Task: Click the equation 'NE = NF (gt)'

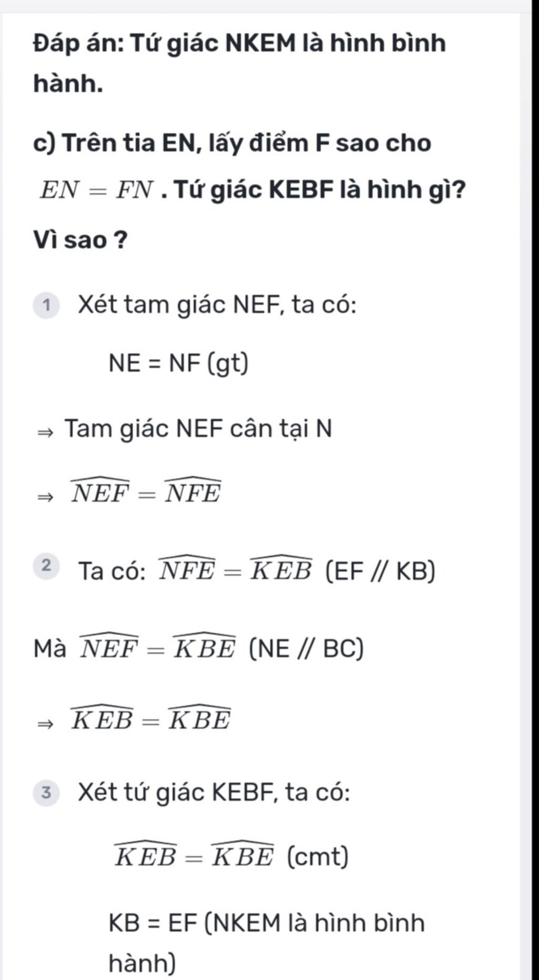Action: coord(178,363)
